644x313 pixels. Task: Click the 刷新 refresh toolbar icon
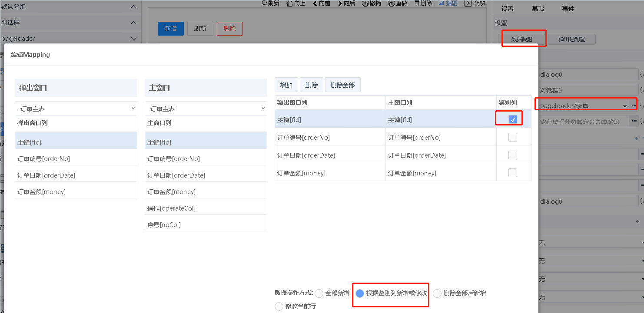click(x=264, y=3)
